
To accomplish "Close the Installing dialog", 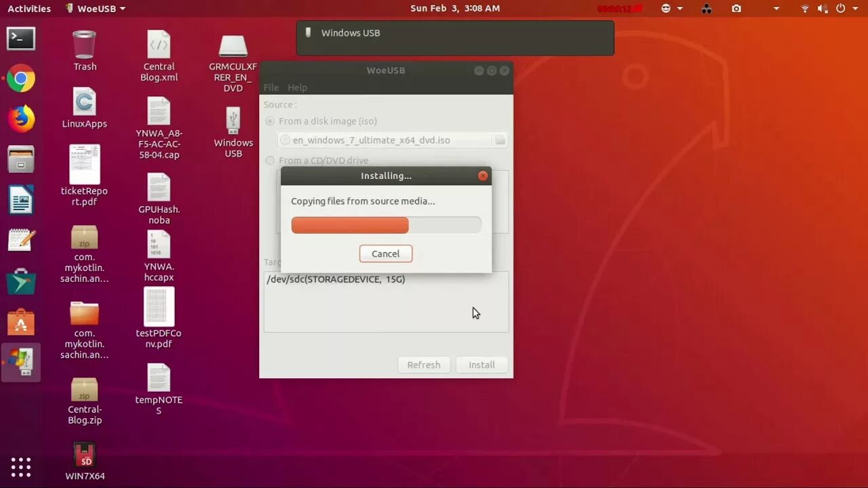I will coord(483,176).
